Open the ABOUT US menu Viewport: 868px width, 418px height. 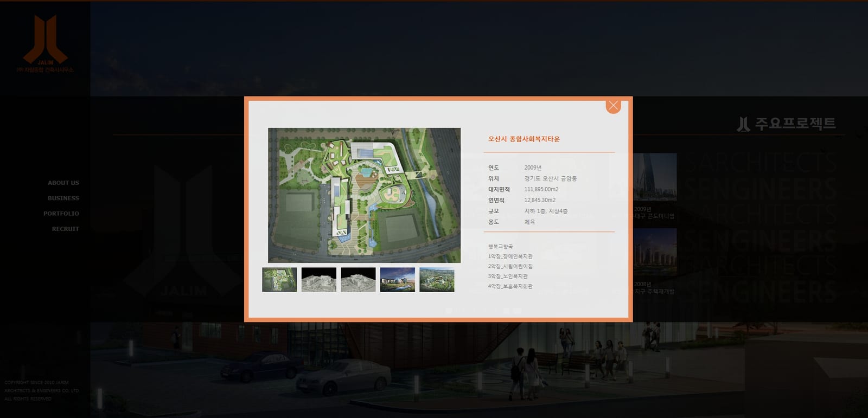[63, 183]
